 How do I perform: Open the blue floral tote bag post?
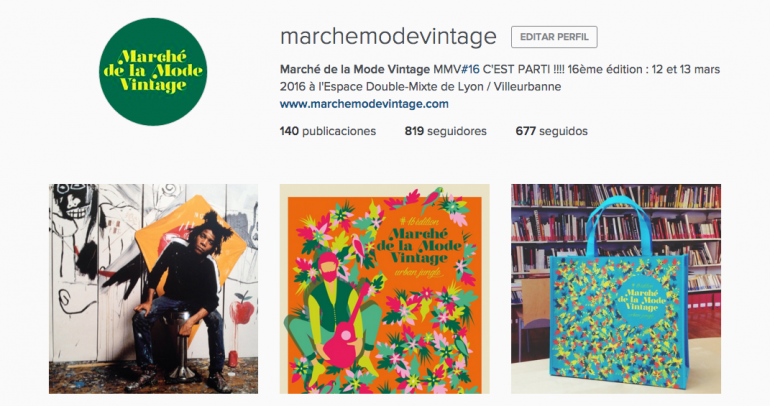(x=616, y=289)
